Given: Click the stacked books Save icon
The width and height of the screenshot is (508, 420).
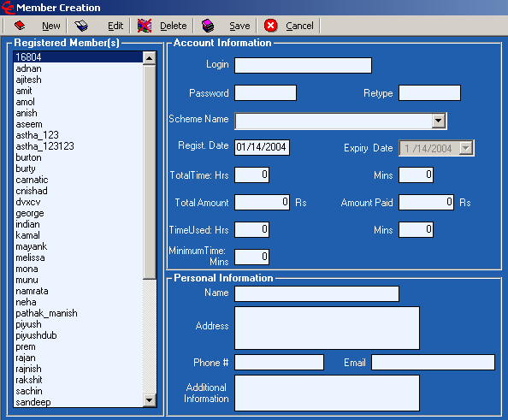Looking at the screenshot, I should [208, 26].
